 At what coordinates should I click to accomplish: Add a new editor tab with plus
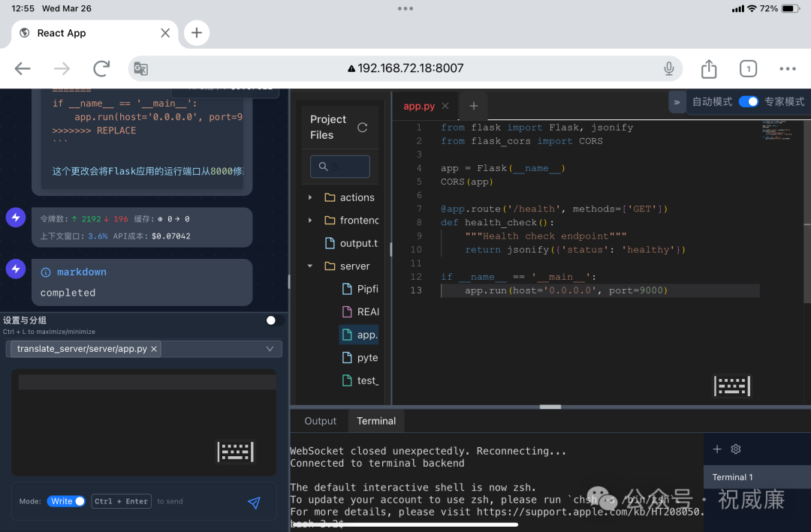(x=473, y=106)
